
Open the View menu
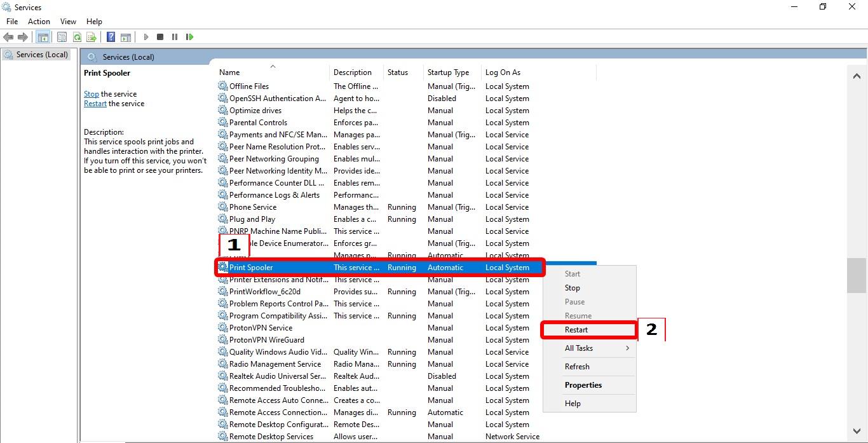point(68,22)
